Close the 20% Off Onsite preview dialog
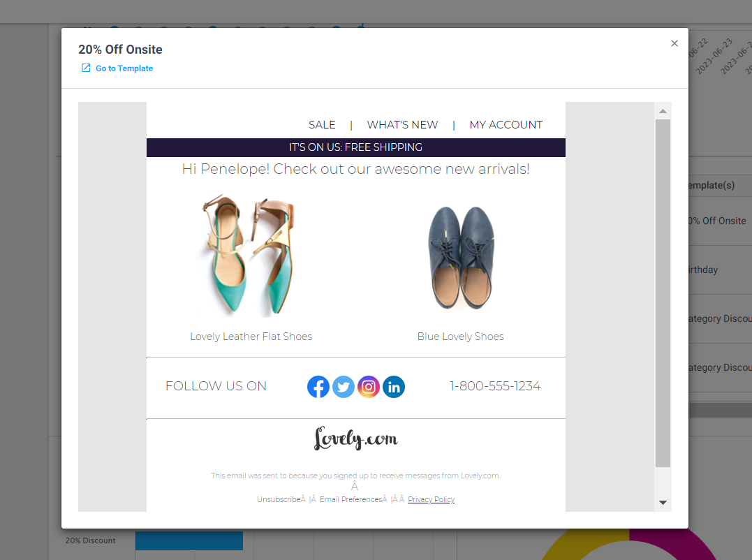The height and width of the screenshot is (560, 752). 674,43
